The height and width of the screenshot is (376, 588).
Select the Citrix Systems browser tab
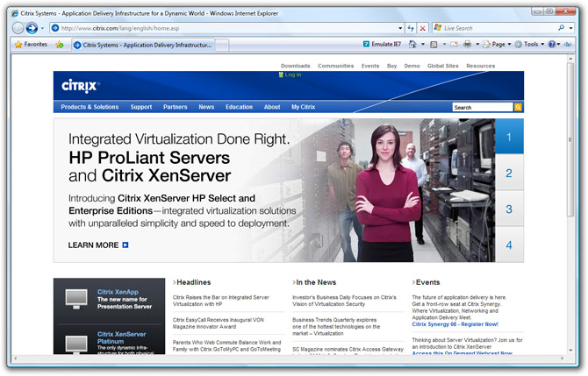tap(143, 45)
